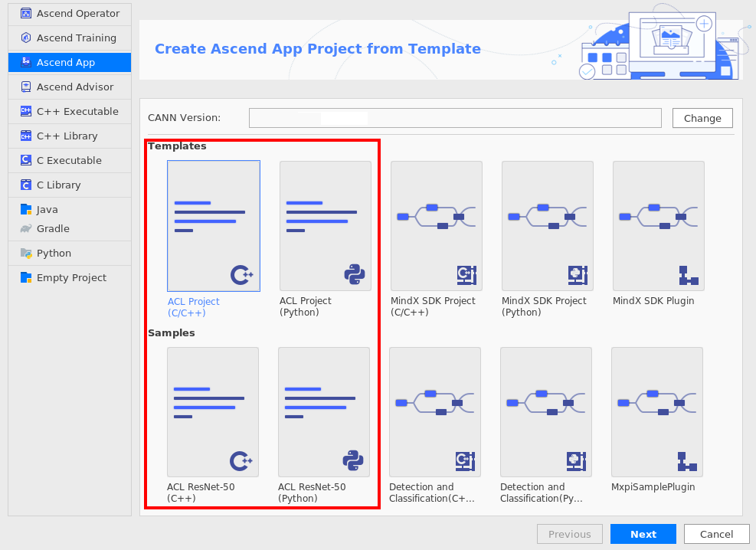Pick the MindX SDK Project (C/C++) template
Screen dimensions: 756x550
pos(437,225)
